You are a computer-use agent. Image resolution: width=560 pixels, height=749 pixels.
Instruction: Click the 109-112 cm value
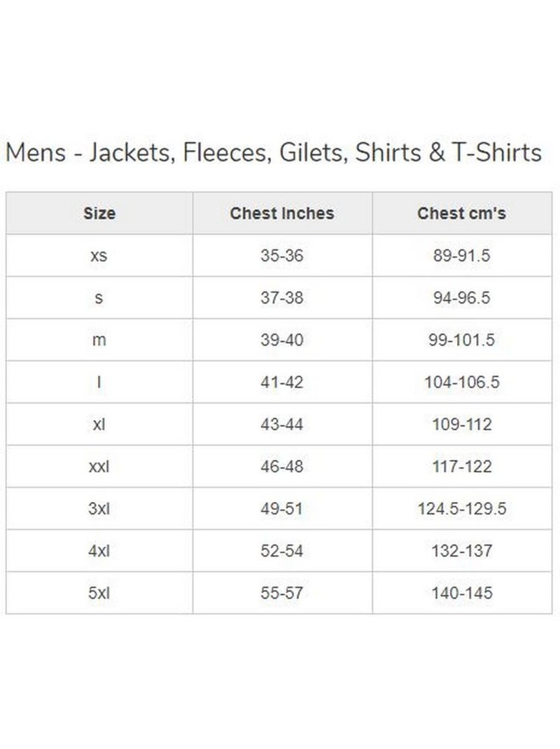(x=461, y=424)
